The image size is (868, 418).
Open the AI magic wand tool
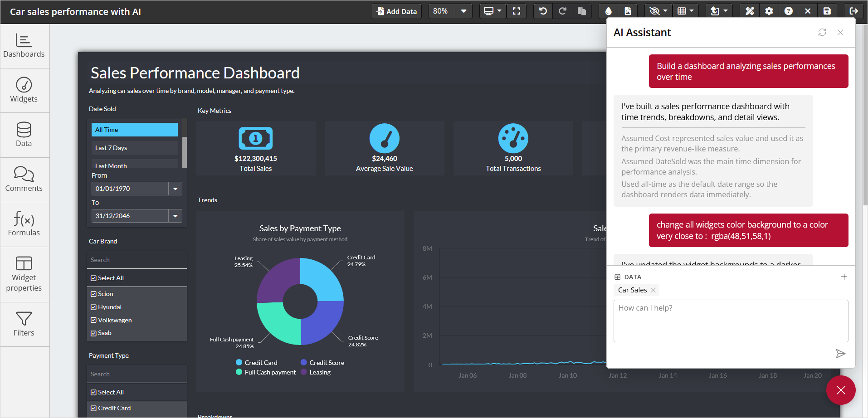(750, 11)
